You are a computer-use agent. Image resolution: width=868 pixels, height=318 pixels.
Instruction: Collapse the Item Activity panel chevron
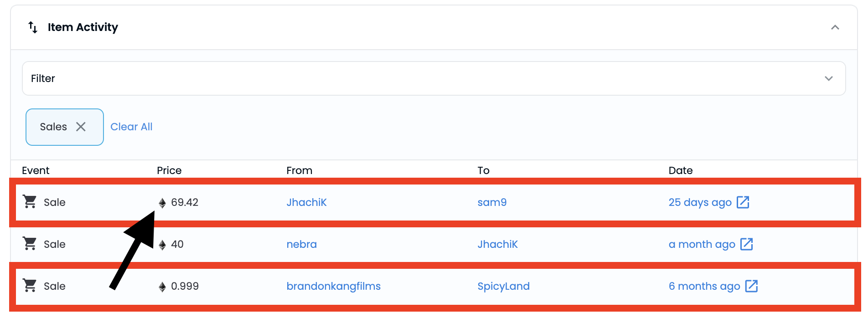(x=835, y=27)
